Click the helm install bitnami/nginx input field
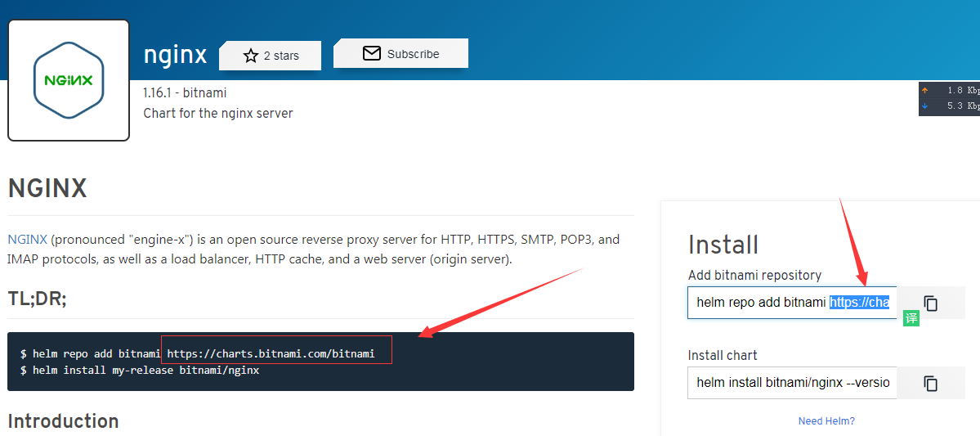980x436 pixels. tap(793, 383)
